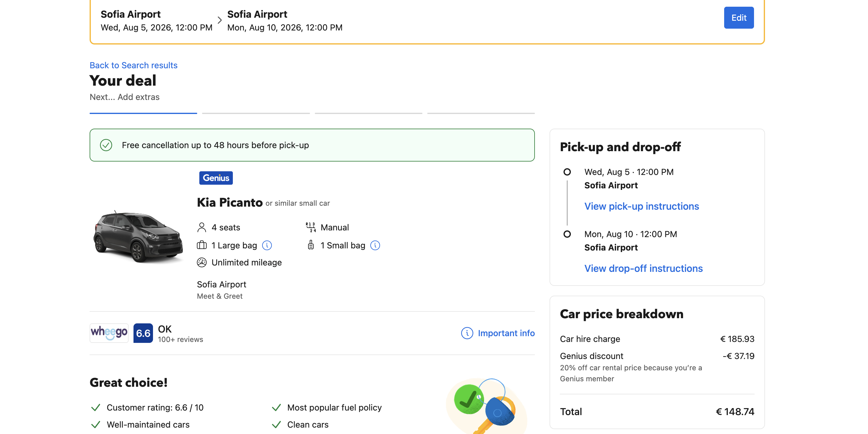Click the 'Car price breakdown' heading
Screen dimensions: 868x434
621,314
